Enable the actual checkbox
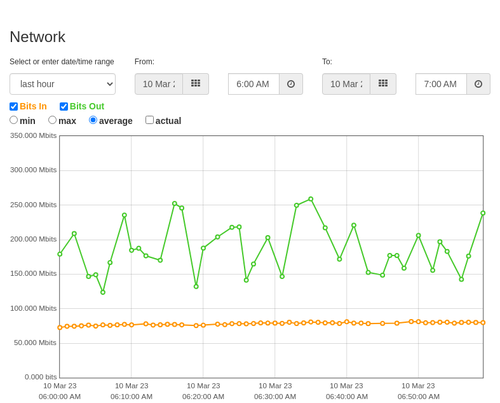Viewport: 500px width, 403px height. tap(149, 120)
